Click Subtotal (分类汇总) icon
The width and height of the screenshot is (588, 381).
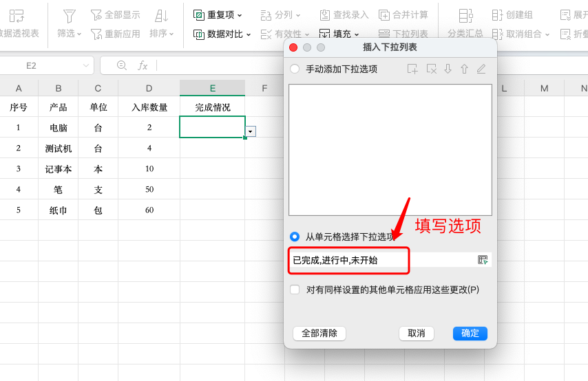(465, 16)
